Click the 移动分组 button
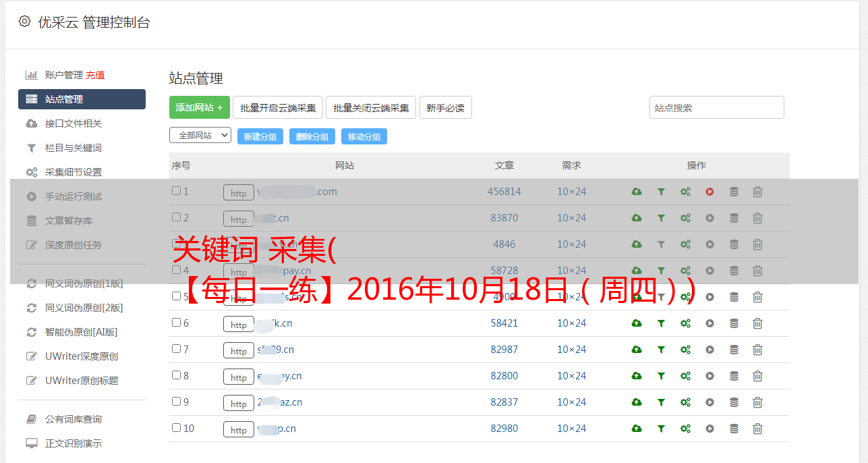The image size is (868, 463). point(364,136)
